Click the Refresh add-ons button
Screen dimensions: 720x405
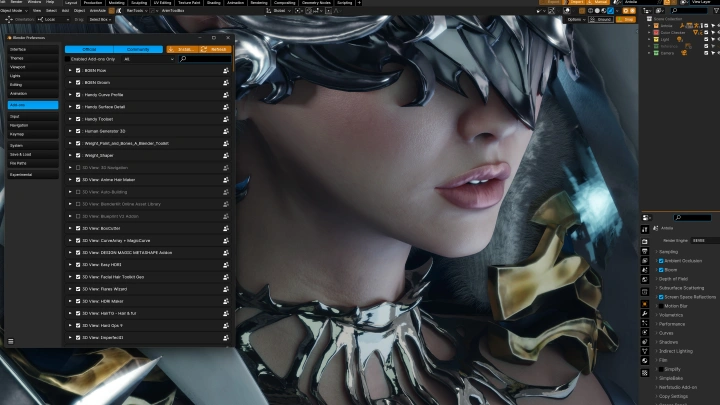[214, 49]
